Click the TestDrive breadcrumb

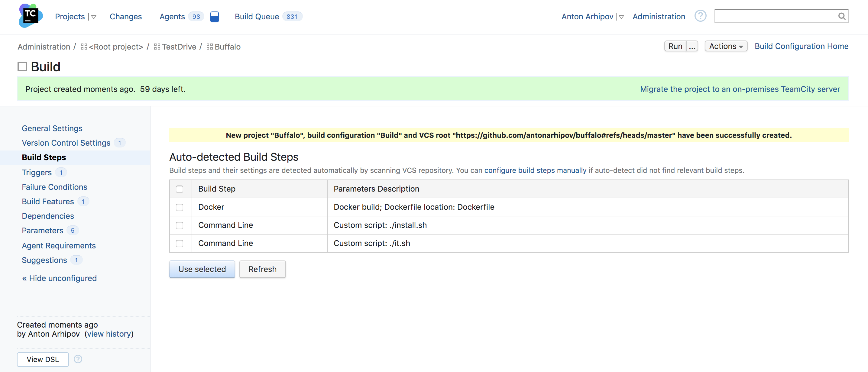pos(179,47)
